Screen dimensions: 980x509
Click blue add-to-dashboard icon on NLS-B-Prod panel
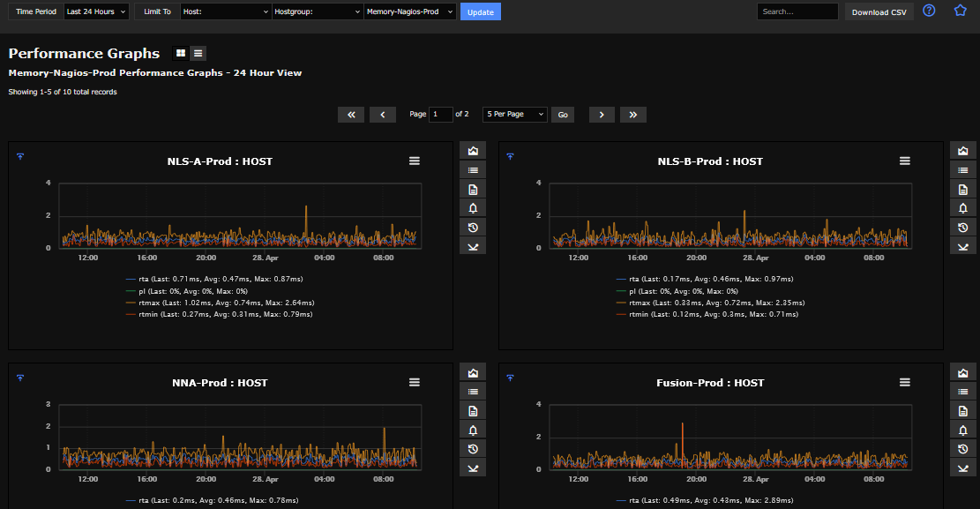pyautogui.click(x=510, y=156)
